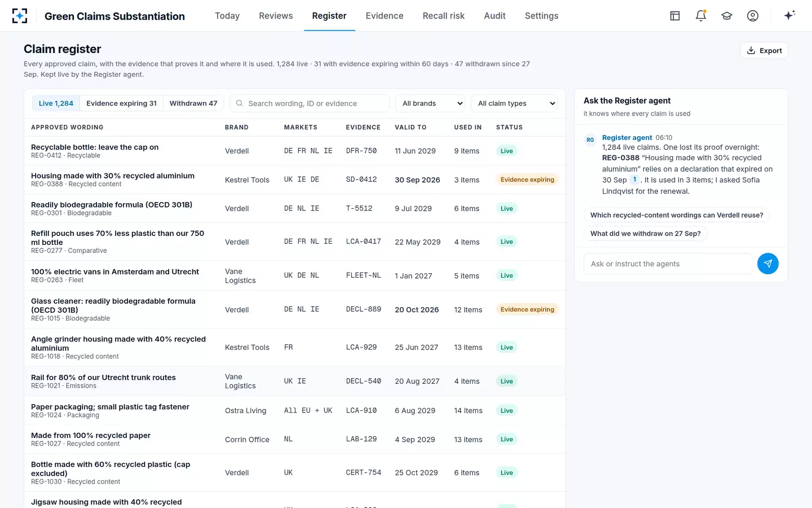
Task: Open the Audit tab
Action: [x=495, y=16]
